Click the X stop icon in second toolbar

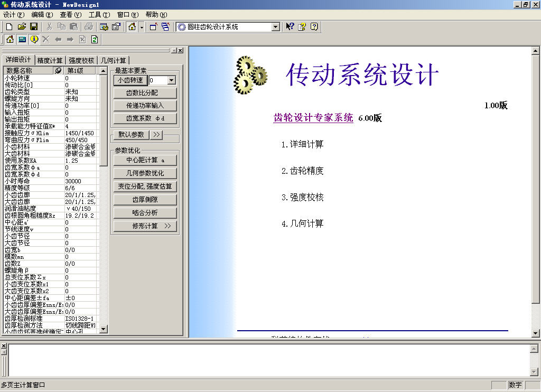click(x=46, y=40)
